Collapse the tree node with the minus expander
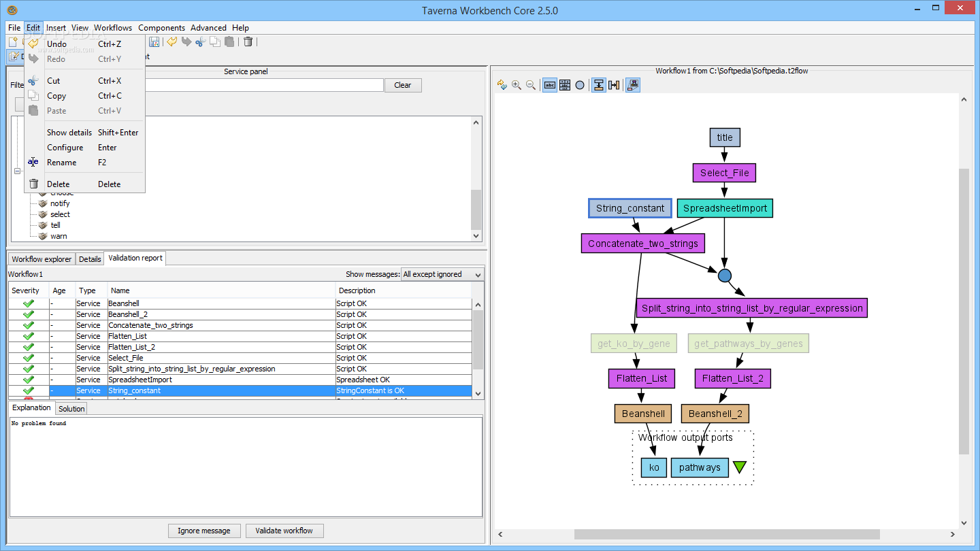 [18, 171]
